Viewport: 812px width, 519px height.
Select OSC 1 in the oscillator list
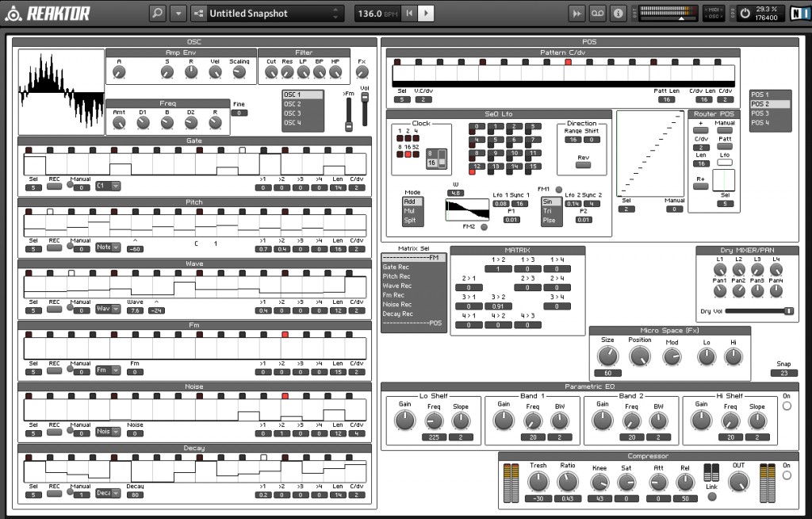pyautogui.click(x=302, y=95)
